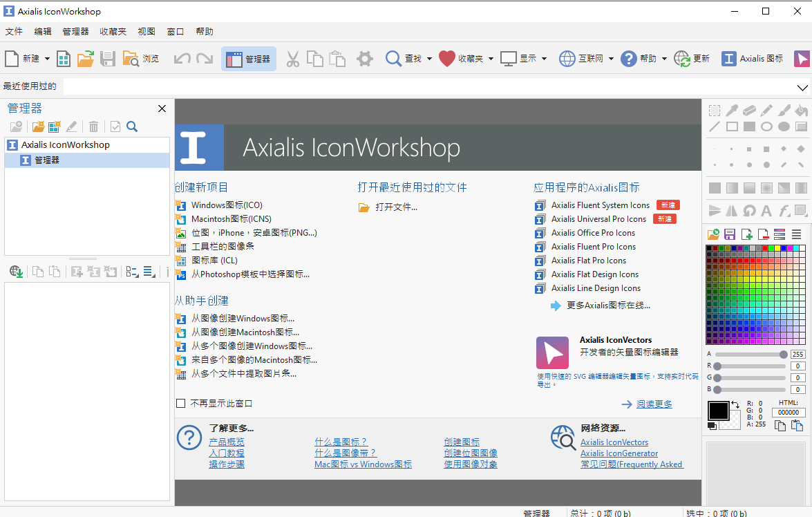Click Axialis IconVectors promo icon
812x517 pixels.
tap(553, 352)
